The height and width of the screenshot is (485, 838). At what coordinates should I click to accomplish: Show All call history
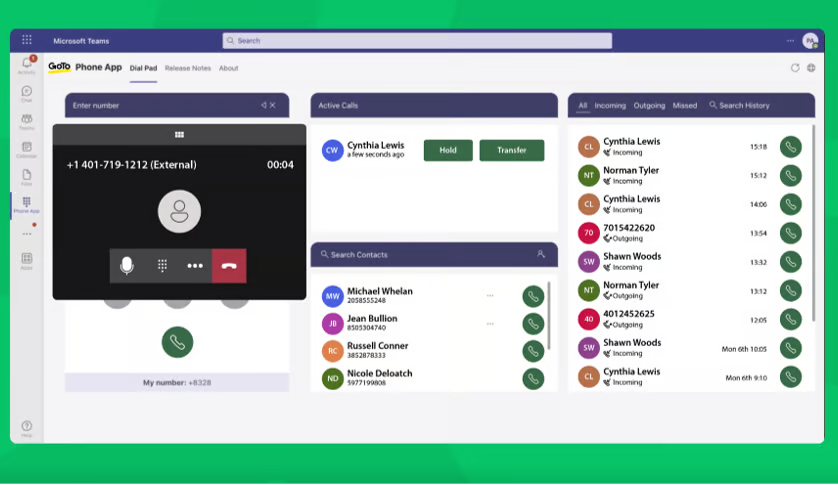pos(583,106)
